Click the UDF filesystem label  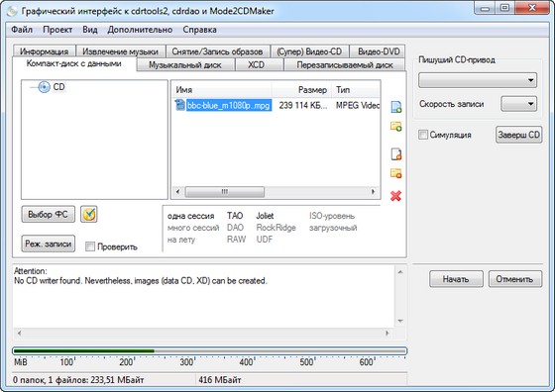[x=265, y=240]
